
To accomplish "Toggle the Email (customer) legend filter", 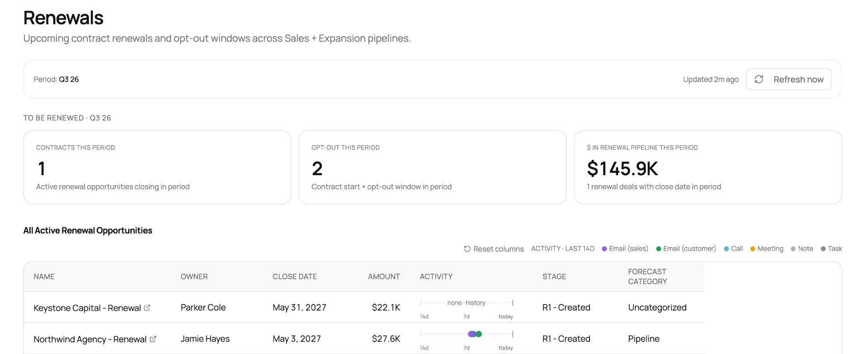I will pyautogui.click(x=686, y=249).
